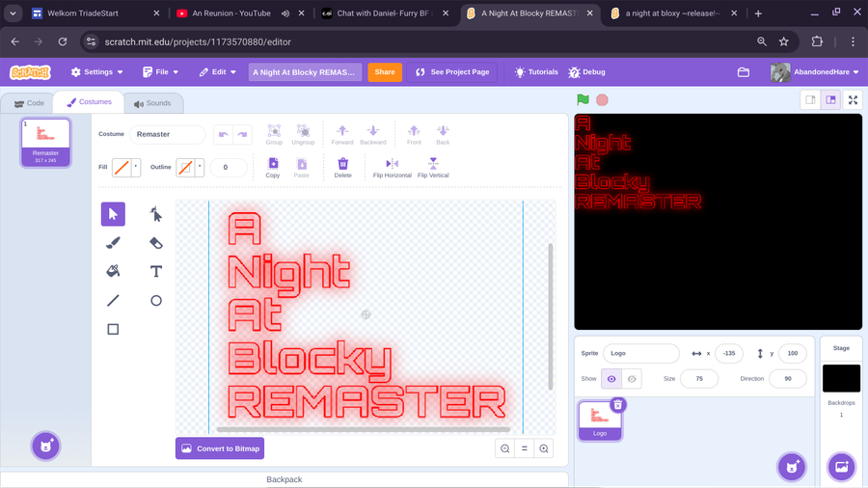Click the green flag to run
Viewport: 868px width, 488px height.
click(x=583, y=100)
